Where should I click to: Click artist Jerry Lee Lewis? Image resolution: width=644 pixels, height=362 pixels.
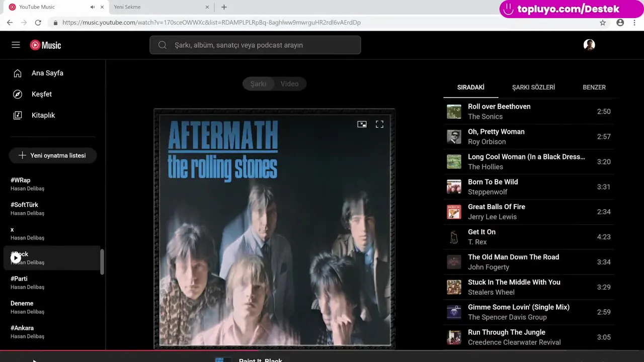(x=492, y=217)
